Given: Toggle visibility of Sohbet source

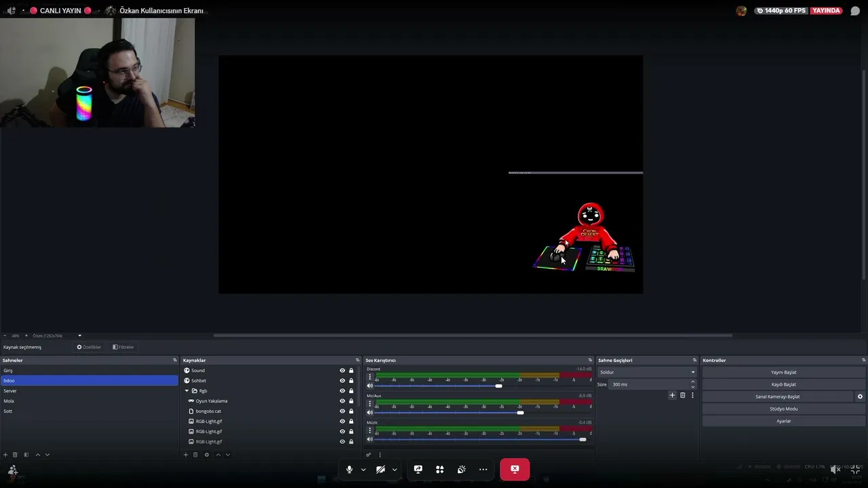Looking at the screenshot, I should tap(342, 381).
